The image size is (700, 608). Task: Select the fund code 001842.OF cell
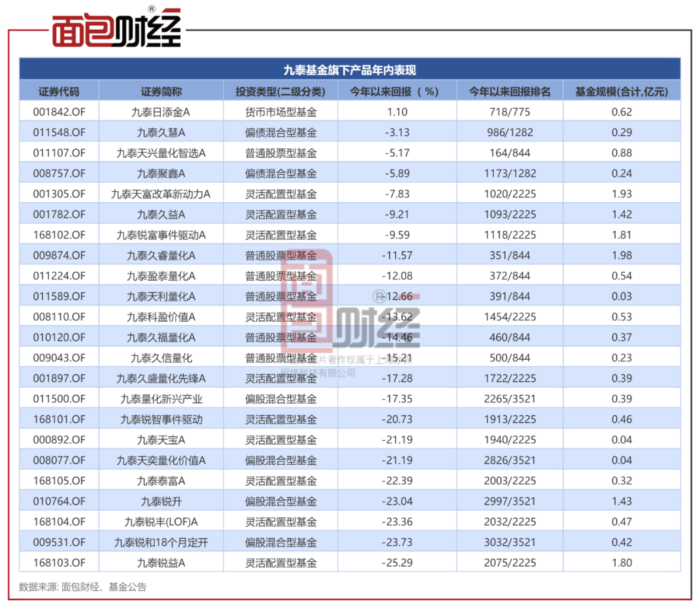[x=59, y=112]
